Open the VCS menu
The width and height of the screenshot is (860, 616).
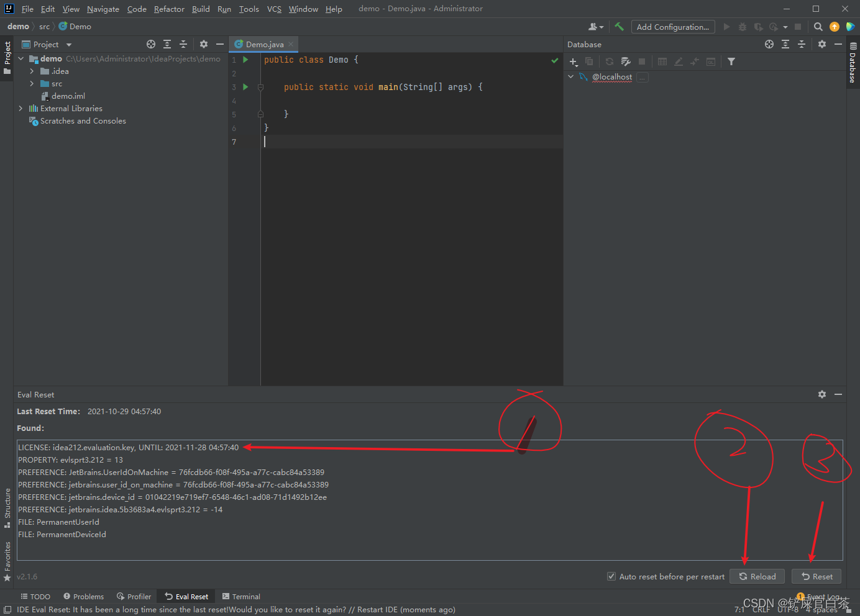point(274,9)
